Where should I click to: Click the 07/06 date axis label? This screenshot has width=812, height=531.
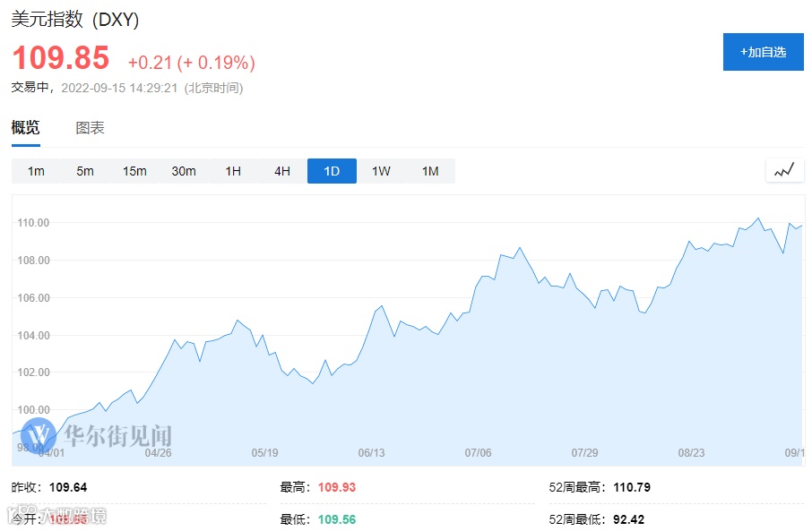(x=478, y=453)
